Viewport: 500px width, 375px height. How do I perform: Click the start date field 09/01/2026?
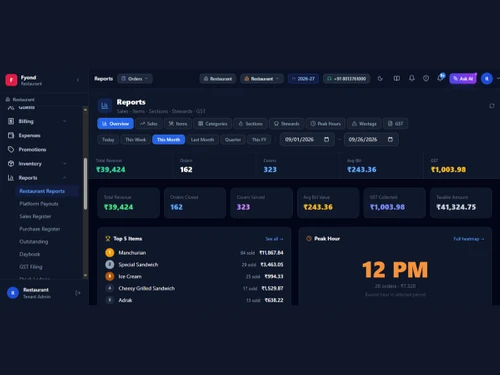(x=307, y=139)
